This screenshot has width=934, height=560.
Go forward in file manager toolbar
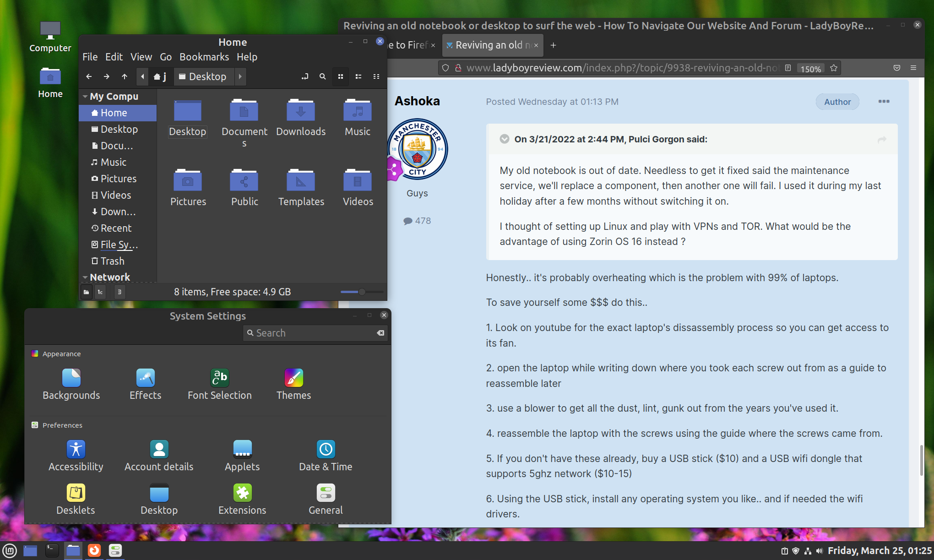[106, 76]
